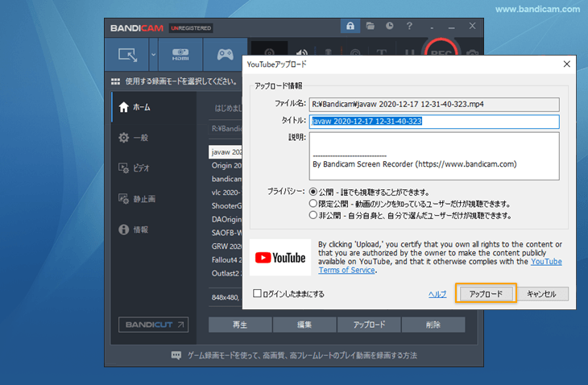
Task: Click the 編集 edit button
Action: (x=304, y=325)
